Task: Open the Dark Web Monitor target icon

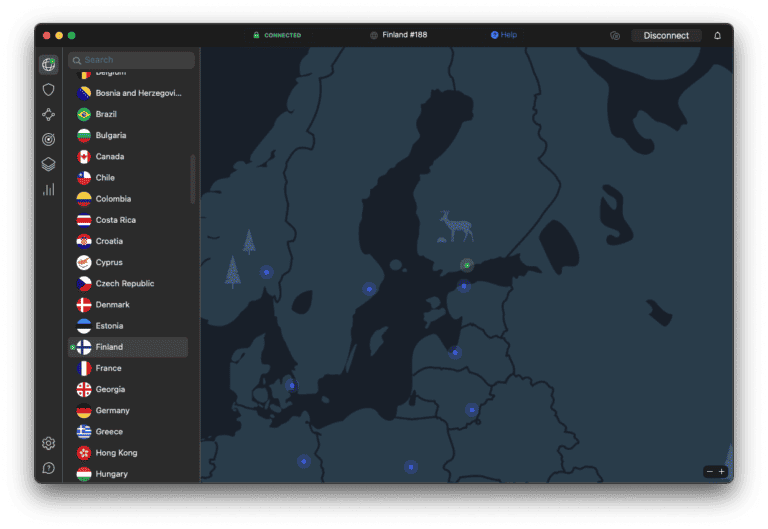Action: point(48,140)
